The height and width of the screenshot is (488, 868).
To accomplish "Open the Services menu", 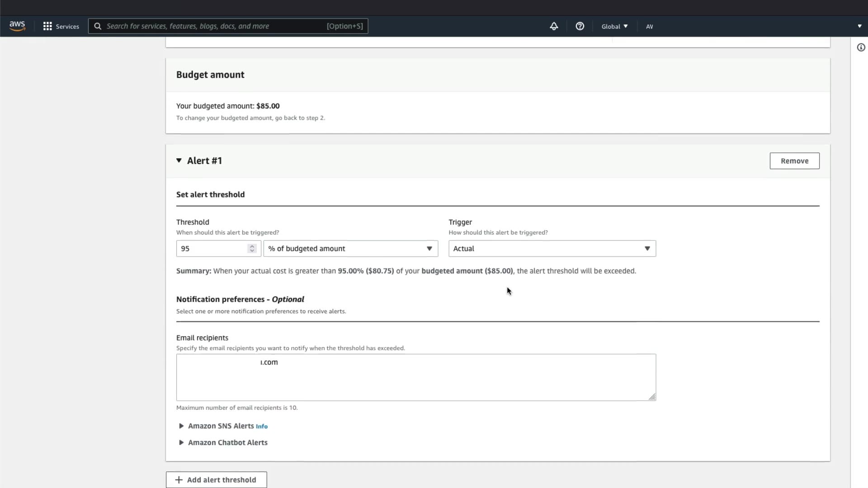I will [67, 26].
